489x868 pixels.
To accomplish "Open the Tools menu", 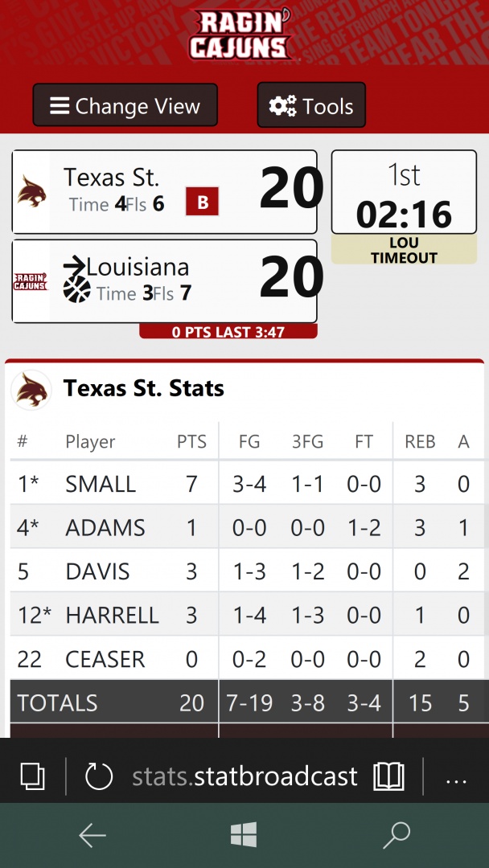I will tap(311, 106).
